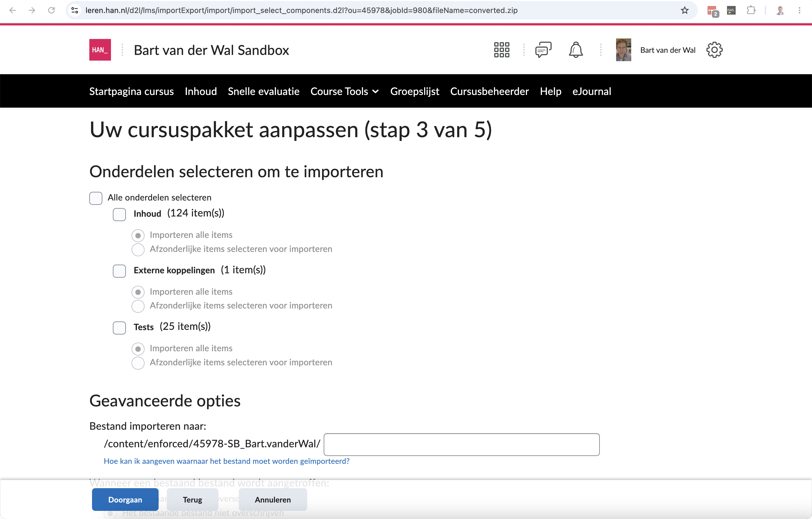Reload the page with refresh icon
812x519 pixels.
[x=51, y=11]
